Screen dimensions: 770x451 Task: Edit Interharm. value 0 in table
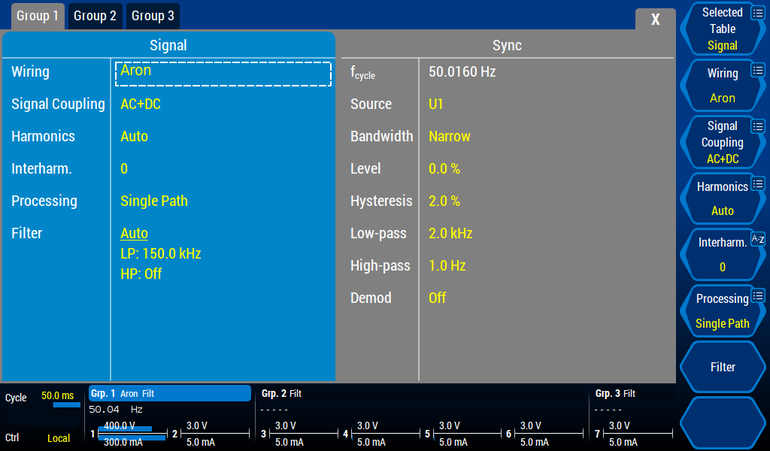click(x=124, y=169)
